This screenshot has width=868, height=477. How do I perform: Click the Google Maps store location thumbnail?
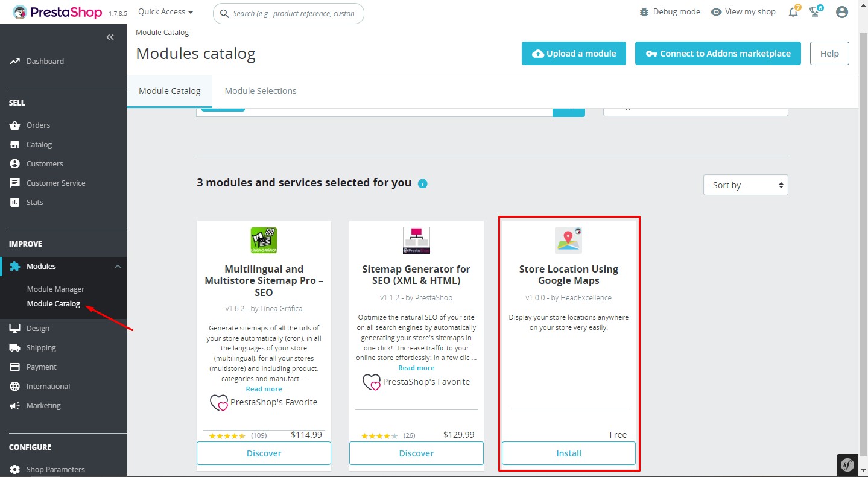tap(569, 240)
